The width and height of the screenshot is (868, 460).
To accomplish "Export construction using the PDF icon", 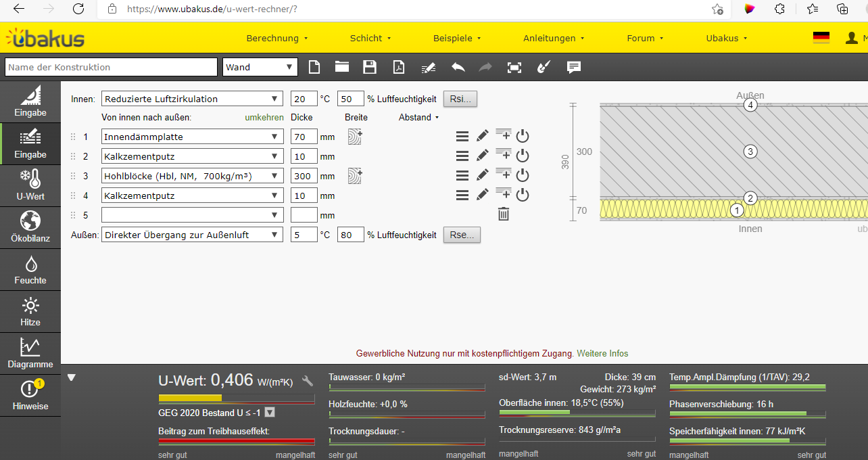I will pyautogui.click(x=399, y=67).
